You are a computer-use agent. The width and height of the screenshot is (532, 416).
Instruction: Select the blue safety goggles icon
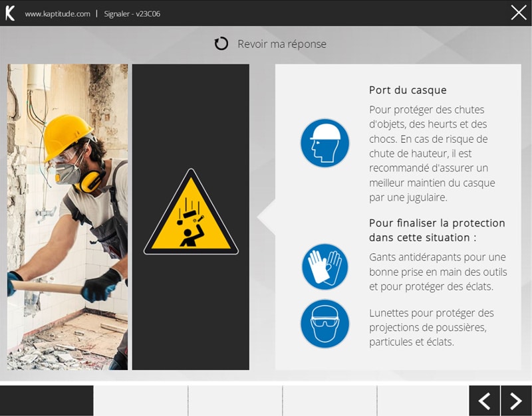325,324
